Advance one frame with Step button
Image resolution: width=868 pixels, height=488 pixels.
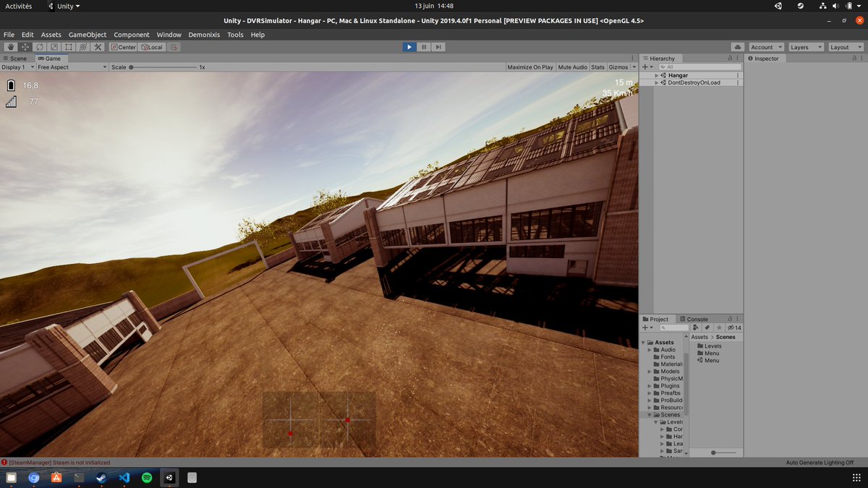click(x=438, y=47)
